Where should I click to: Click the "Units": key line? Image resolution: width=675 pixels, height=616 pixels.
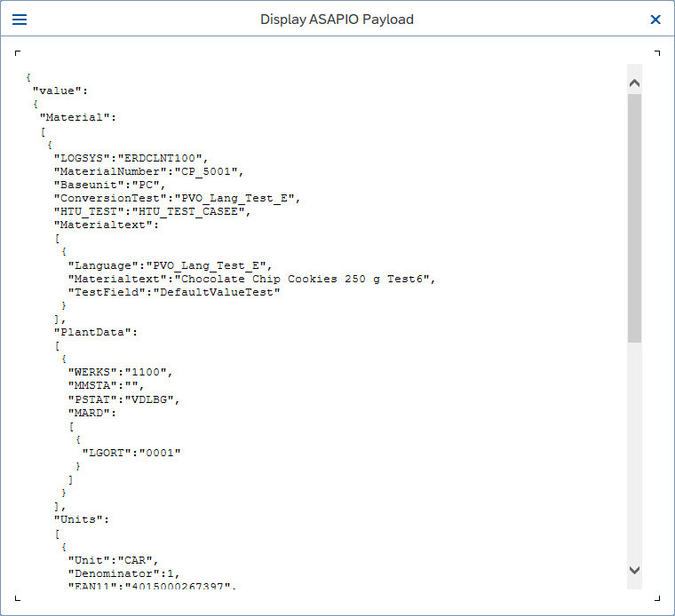[x=82, y=519]
